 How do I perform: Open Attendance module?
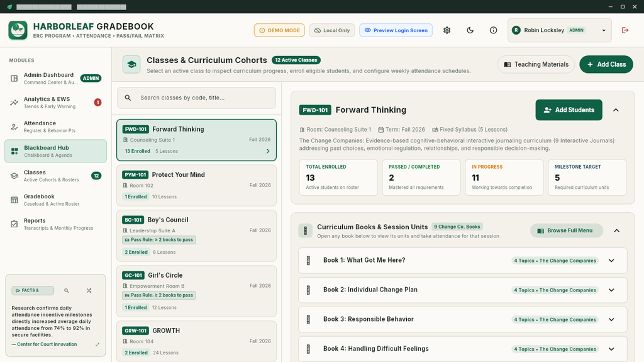(x=55, y=127)
